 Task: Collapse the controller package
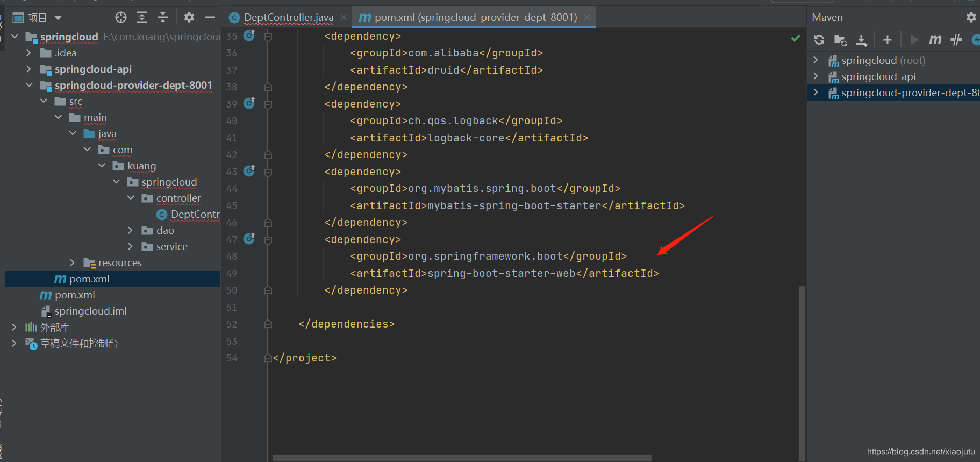coord(131,198)
